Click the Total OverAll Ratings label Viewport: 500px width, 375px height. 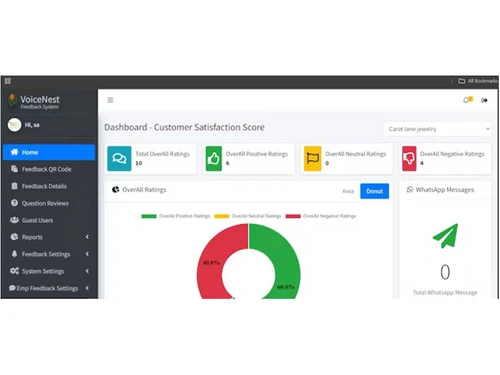click(x=162, y=154)
